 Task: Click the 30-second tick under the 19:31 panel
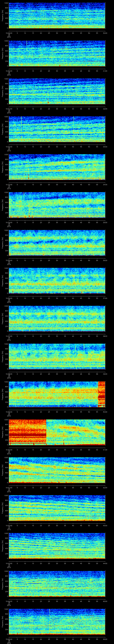point(57,109)
